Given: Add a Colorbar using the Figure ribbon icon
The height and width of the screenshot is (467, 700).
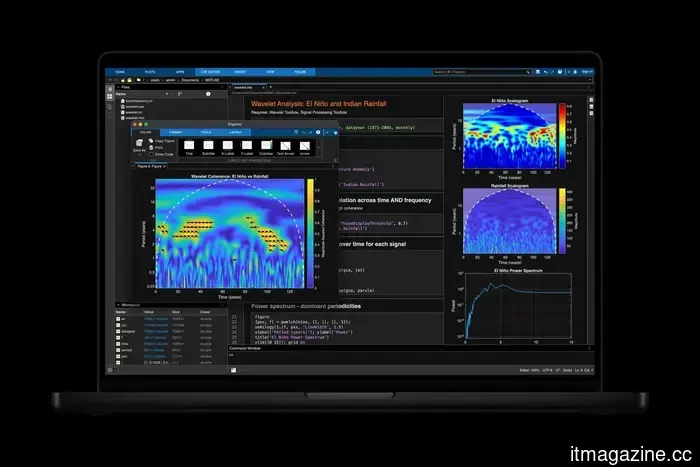Looking at the screenshot, I should (265, 146).
